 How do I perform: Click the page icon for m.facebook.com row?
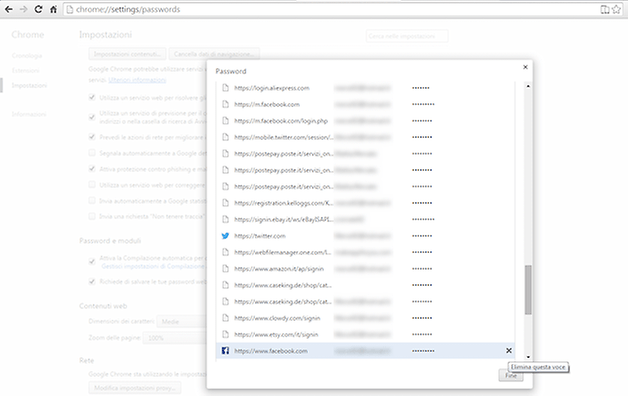(x=225, y=104)
